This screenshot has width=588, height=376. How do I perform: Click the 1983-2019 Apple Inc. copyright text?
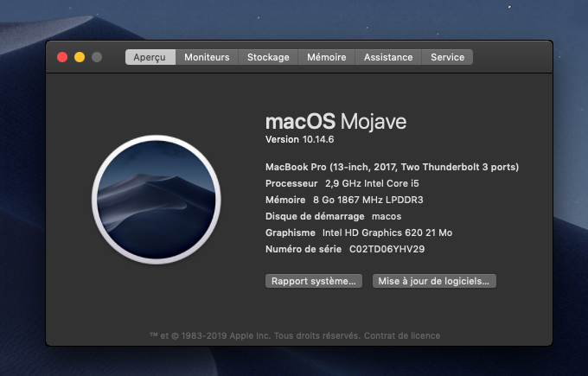pyautogui.click(x=255, y=335)
